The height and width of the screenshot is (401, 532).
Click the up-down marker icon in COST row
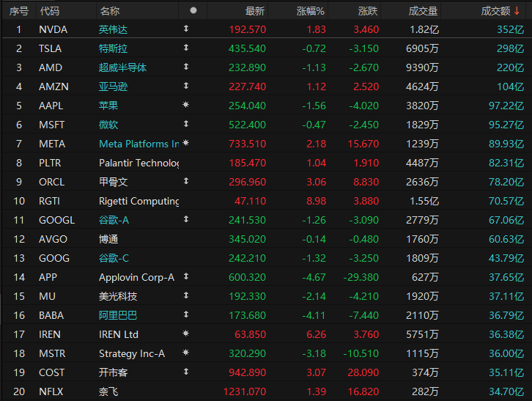click(x=186, y=372)
